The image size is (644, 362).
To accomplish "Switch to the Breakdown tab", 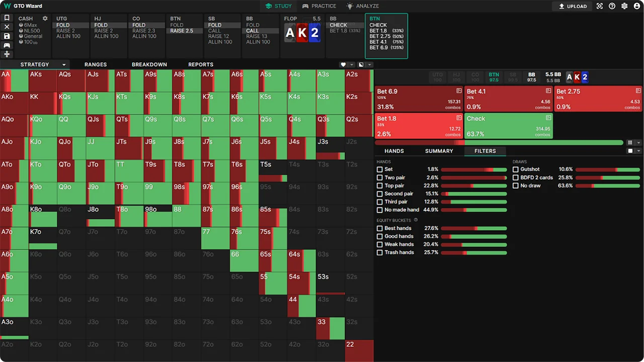I will click(x=149, y=64).
